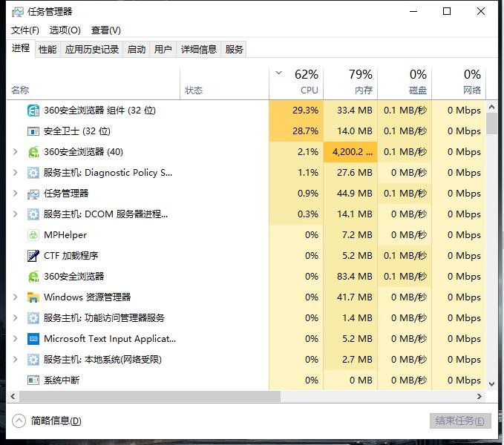Switch to the 详细信息 tab
504x445 pixels.
coord(199,50)
